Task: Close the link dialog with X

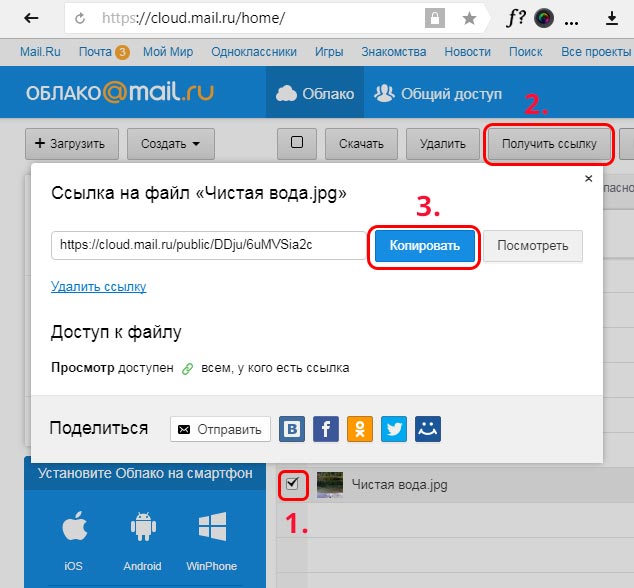Action: coord(589,178)
